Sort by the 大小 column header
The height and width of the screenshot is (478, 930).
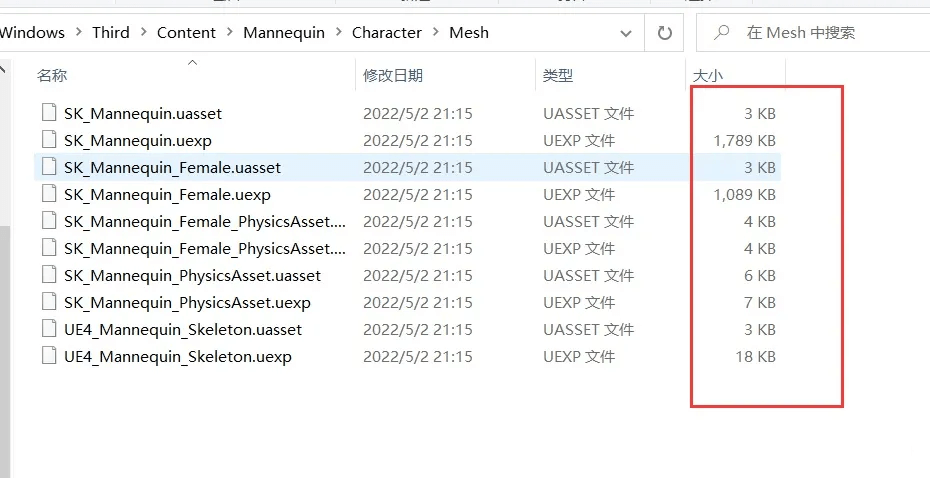(707, 75)
